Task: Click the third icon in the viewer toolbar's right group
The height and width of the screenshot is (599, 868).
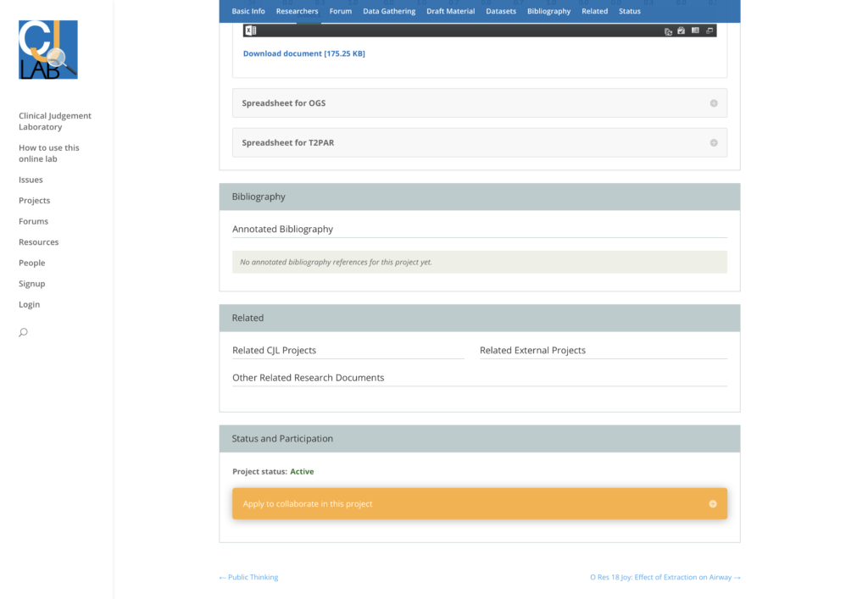Action: point(695,31)
